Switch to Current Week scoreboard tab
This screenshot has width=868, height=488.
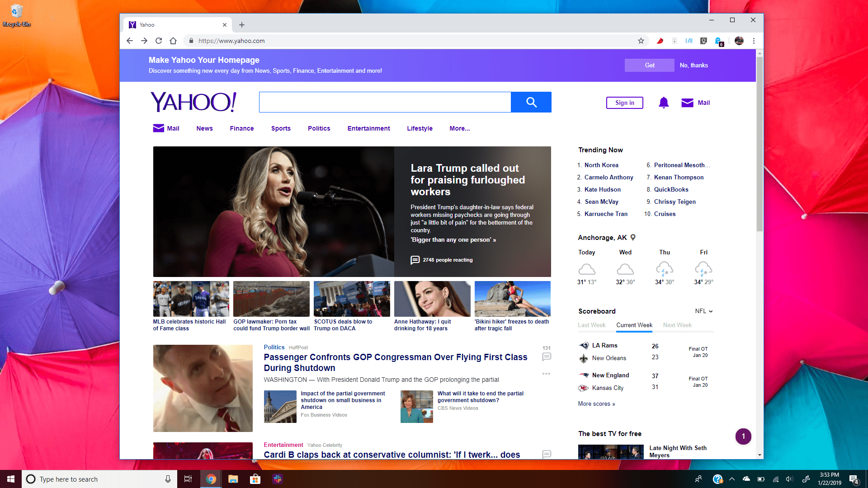(x=634, y=325)
